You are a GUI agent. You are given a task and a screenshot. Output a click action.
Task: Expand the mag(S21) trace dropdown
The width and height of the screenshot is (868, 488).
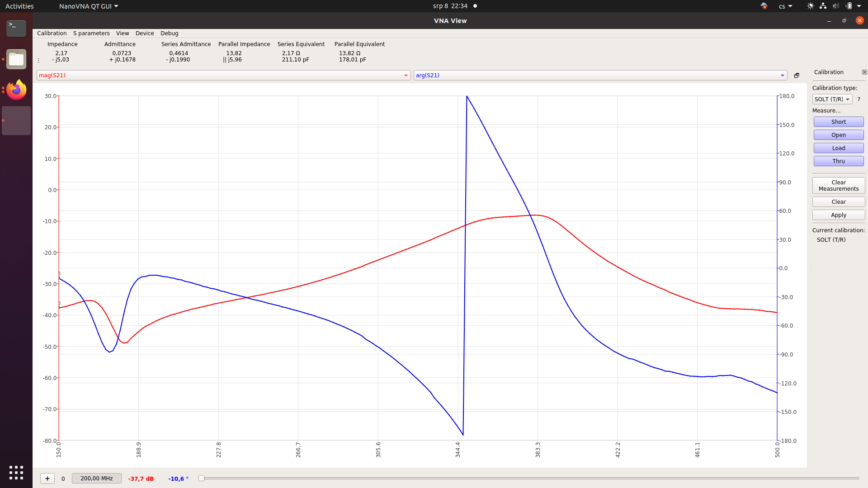[x=406, y=75]
